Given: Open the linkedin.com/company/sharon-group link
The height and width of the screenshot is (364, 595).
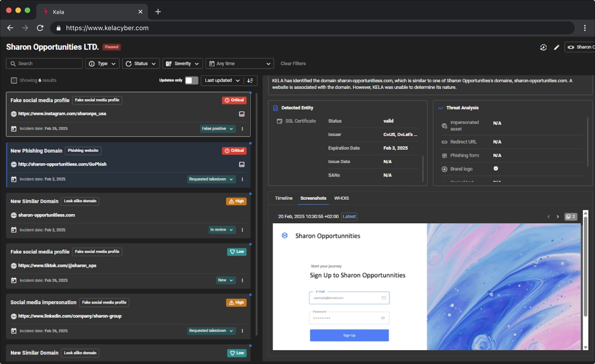Looking at the screenshot, I should 70,316.
